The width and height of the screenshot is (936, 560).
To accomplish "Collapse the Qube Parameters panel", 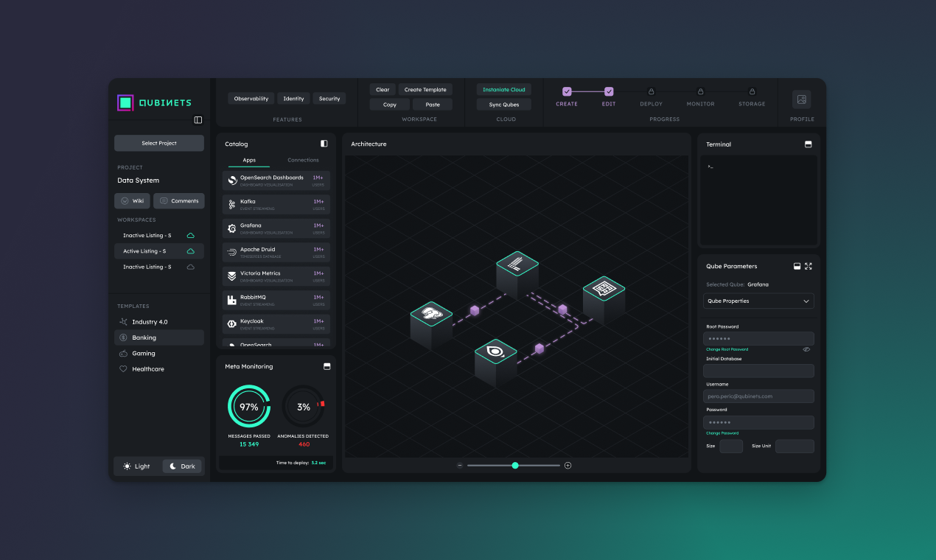I will (x=797, y=266).
